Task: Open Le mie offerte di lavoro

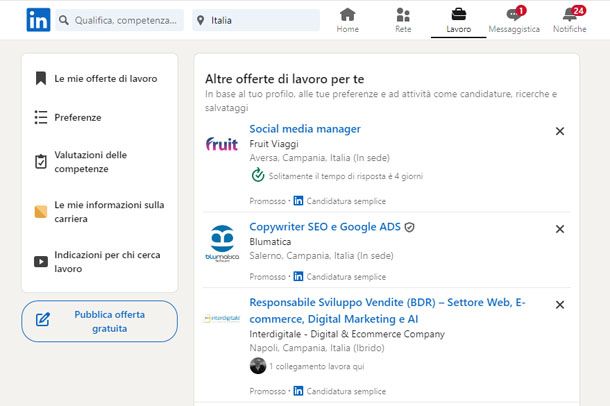Action: pyautogui.click(x=106, y=79)
